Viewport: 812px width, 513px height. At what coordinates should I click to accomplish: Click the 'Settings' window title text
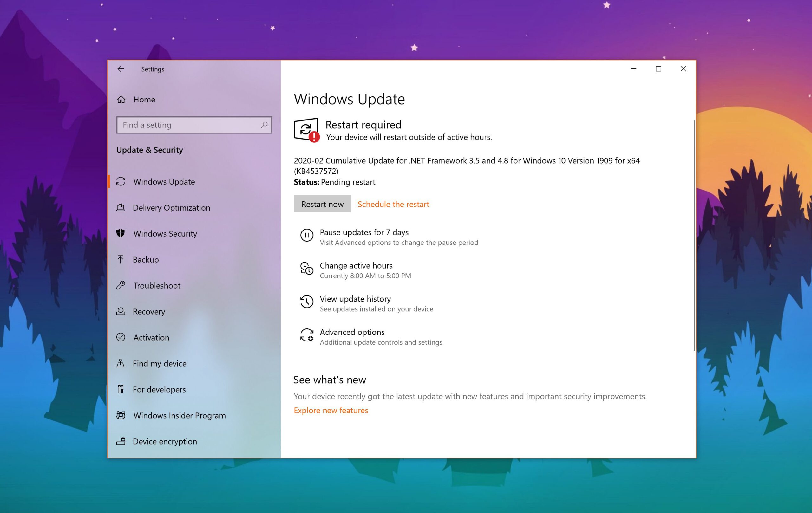(153, 69)
